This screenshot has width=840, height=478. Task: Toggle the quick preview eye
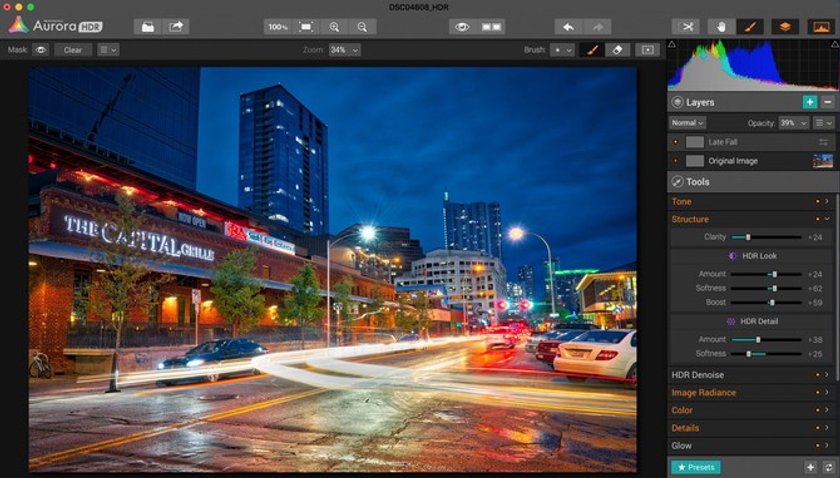click(462, 27)
